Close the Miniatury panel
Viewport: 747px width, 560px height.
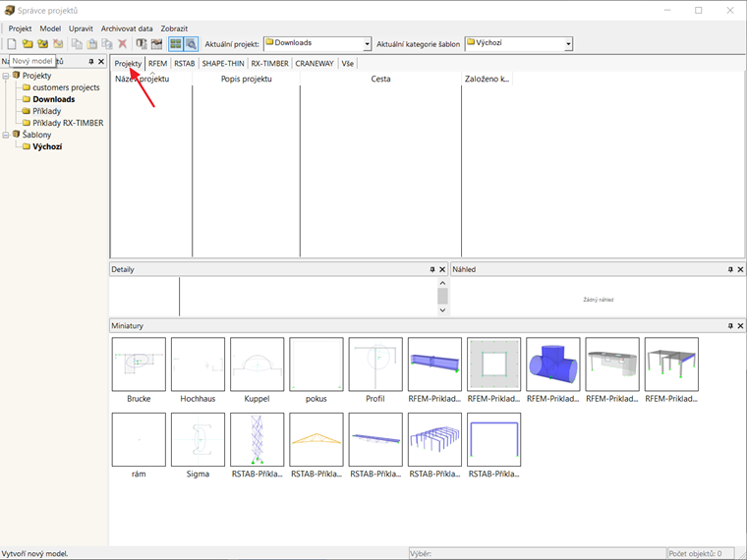point(740,326)
